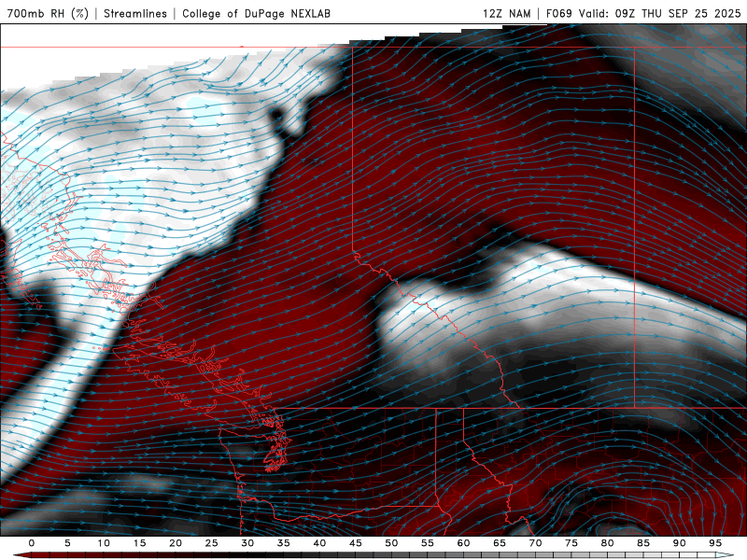Click the 0 value on color scale
This screenshot has height=560, width=747.
point(32,543)
